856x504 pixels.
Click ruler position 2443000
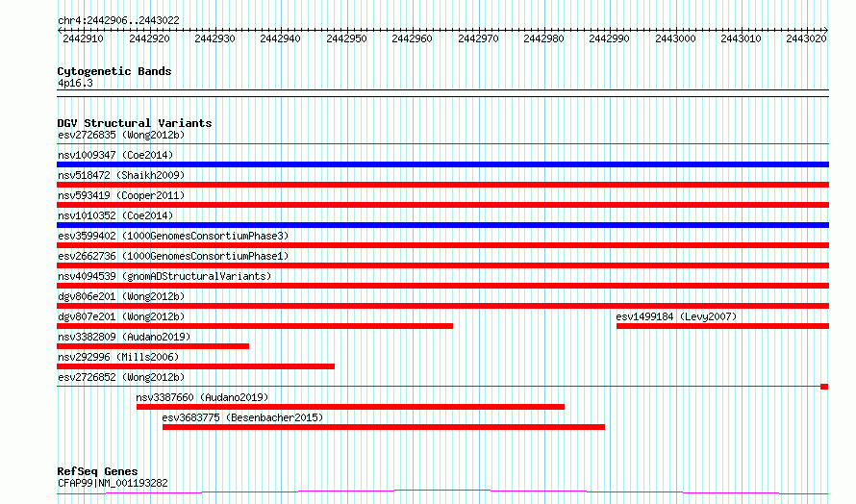[675, 38]
